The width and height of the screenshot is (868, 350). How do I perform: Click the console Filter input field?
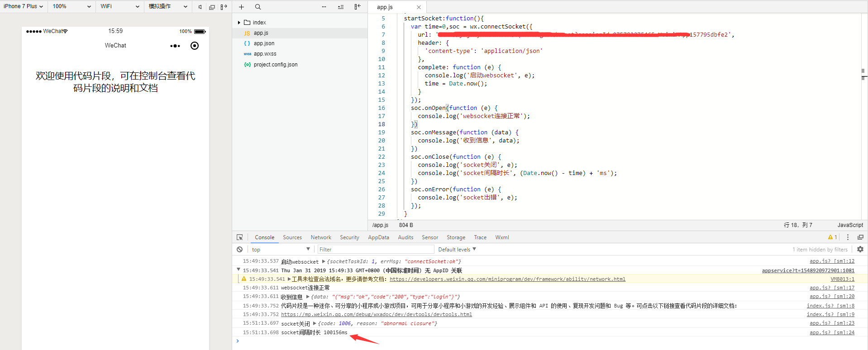click(x=376, y=249)
